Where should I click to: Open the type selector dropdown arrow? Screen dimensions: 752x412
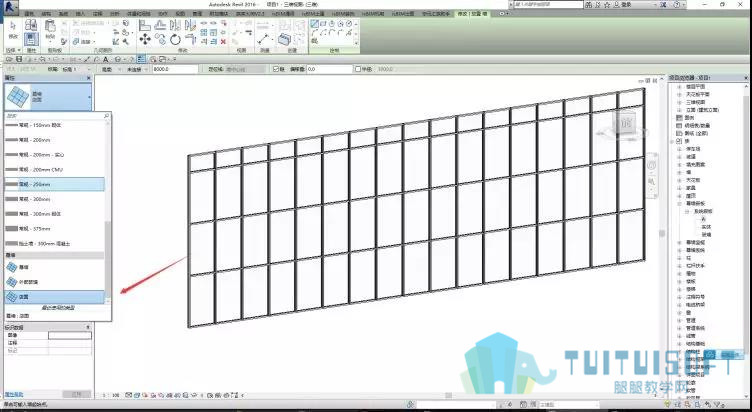[x=89, y=97]
